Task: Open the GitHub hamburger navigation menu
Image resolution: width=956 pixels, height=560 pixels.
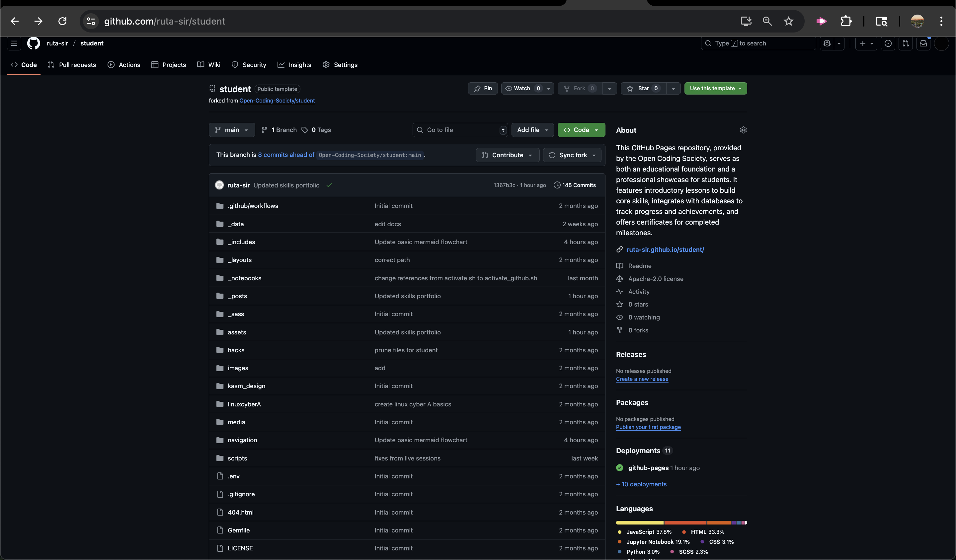Action: [14, 43]
